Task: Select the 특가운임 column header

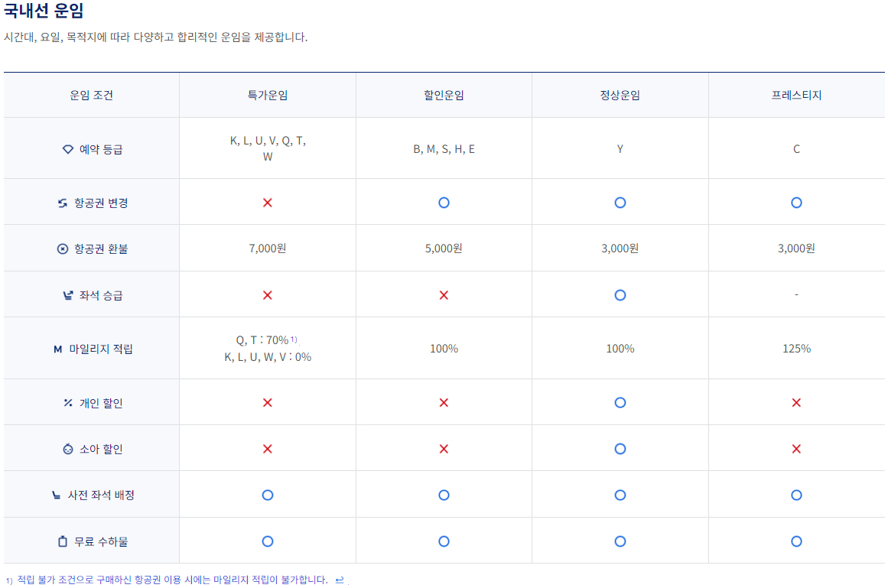Action: click(x=267, y=94)
